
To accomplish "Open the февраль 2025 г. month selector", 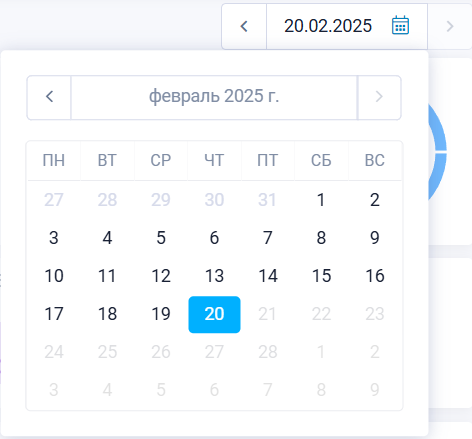I will coord(214,97).
